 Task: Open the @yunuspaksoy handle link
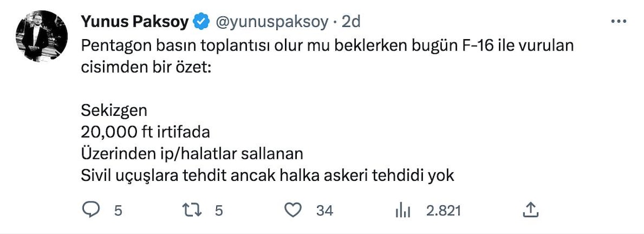tap(272, 22)
